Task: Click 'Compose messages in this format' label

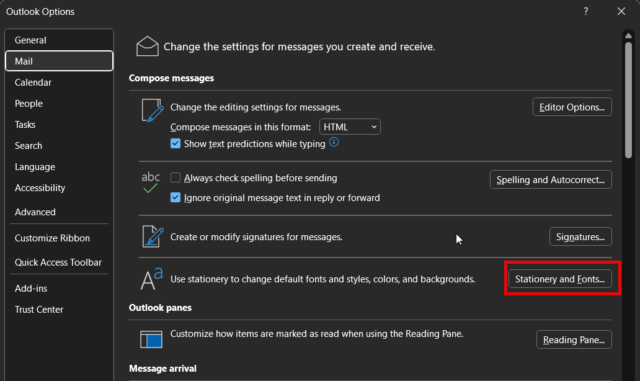Action: pos(240,127)
